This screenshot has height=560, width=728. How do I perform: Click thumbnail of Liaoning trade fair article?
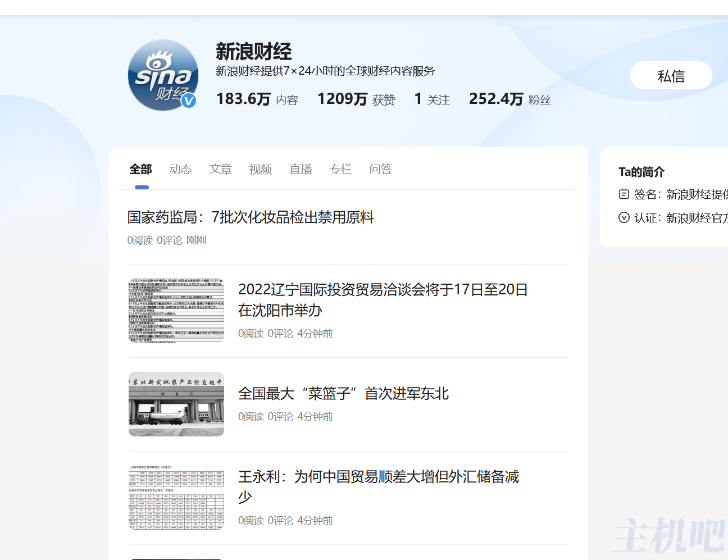[x=176, y=310]
